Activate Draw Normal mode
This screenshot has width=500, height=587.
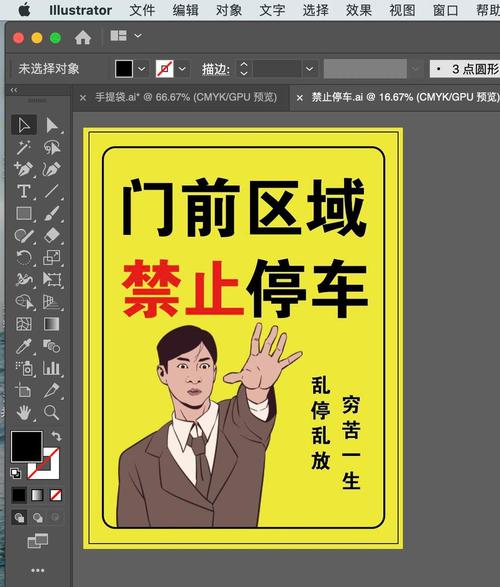[x=19, y=518]
